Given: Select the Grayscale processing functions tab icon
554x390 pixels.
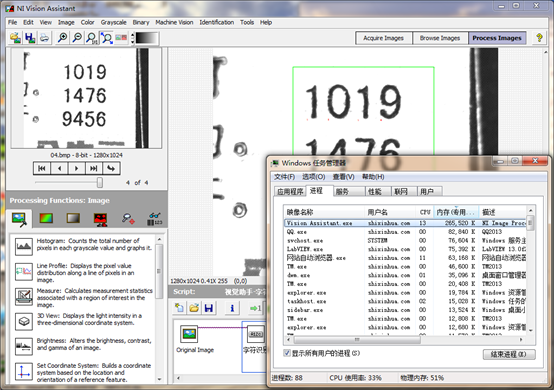Looking at the screenshot, I should [73, 218].
